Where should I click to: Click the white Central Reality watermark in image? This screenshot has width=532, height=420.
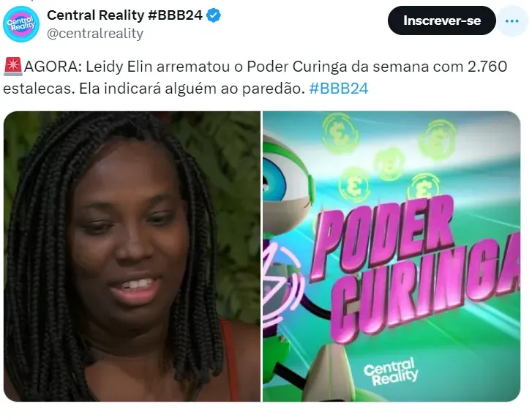(390, 372)
